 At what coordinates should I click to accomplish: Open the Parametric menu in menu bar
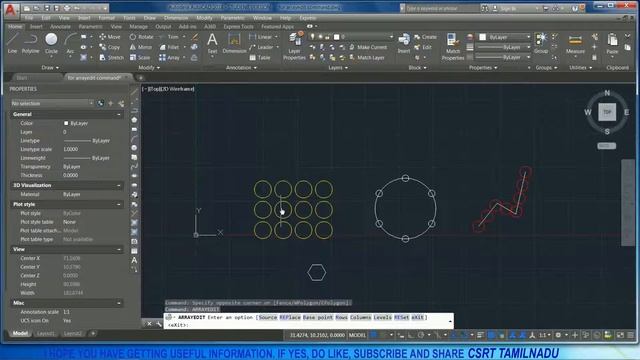tap(232, 18)
